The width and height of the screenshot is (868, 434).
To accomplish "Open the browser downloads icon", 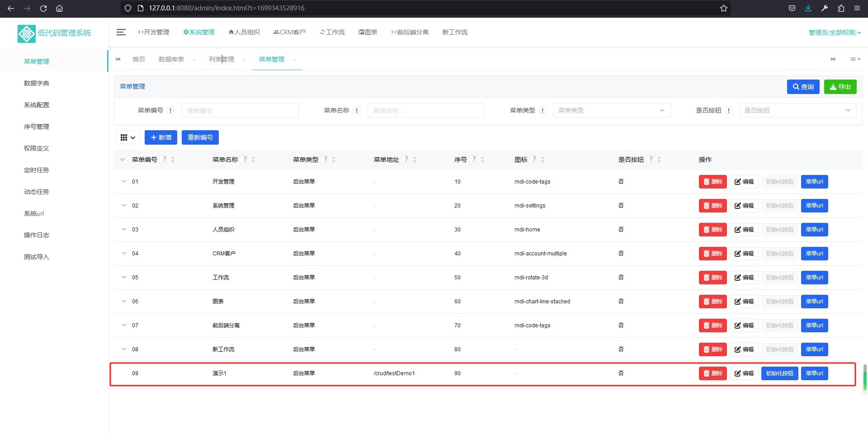I will point(808,8).
